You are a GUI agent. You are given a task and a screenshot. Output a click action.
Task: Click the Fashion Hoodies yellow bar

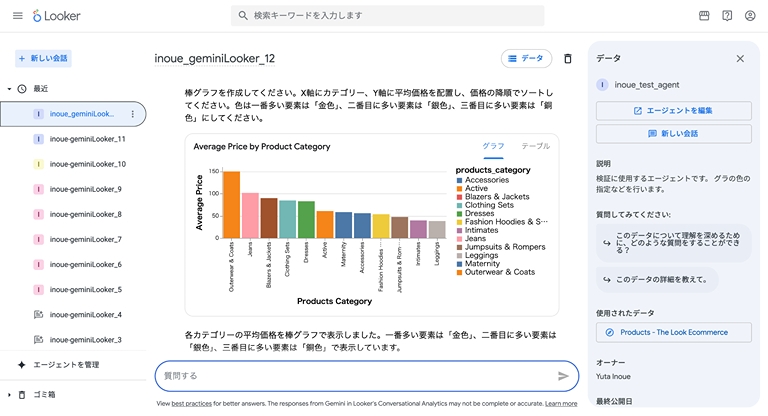(x=381, y=226)
